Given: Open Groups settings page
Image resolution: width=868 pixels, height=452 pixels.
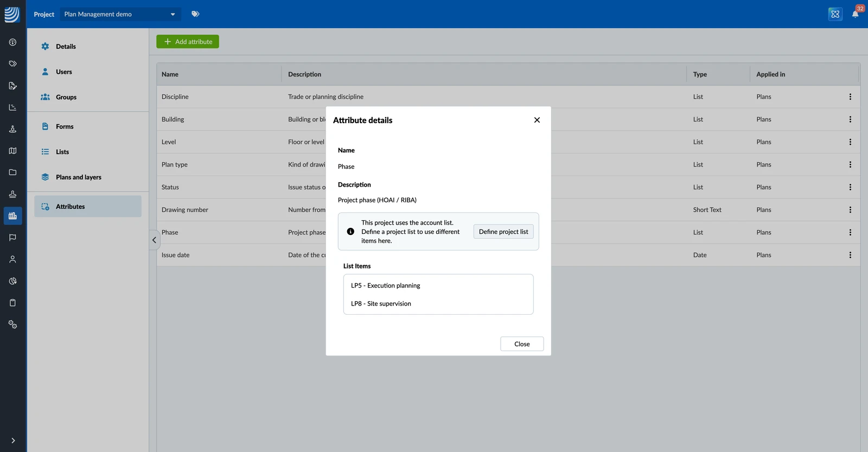Looking at the screenshot, I should tap(88, 97).
